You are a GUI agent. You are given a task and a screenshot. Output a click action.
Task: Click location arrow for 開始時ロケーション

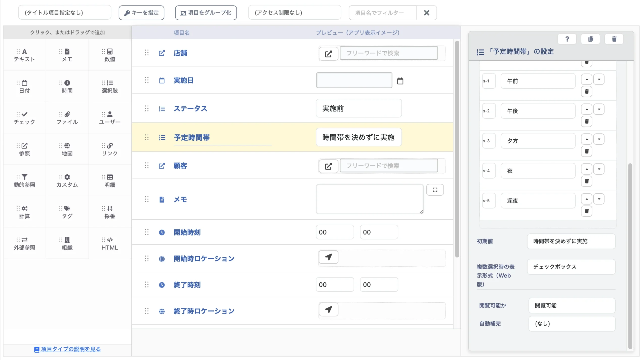(x=328, y=257)
